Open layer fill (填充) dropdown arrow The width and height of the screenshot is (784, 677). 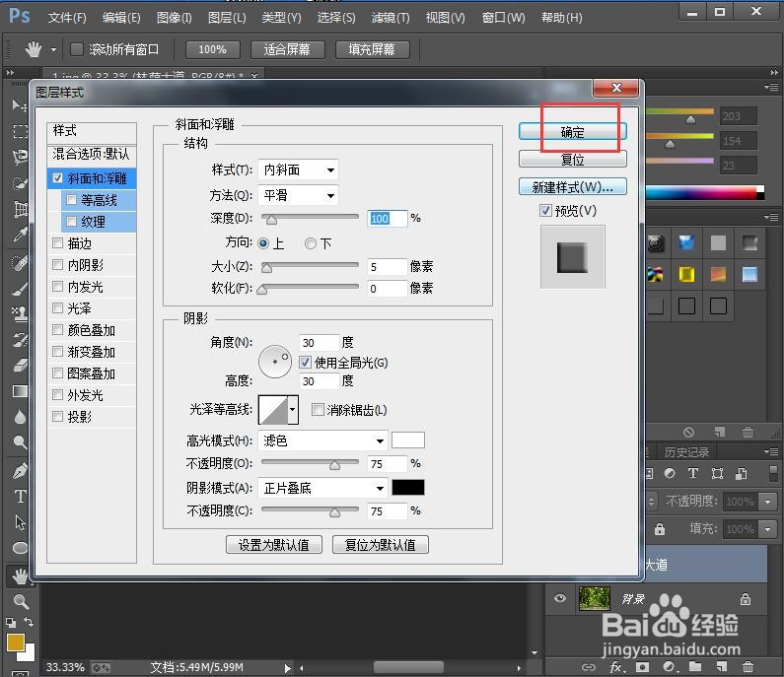(768, 528)
